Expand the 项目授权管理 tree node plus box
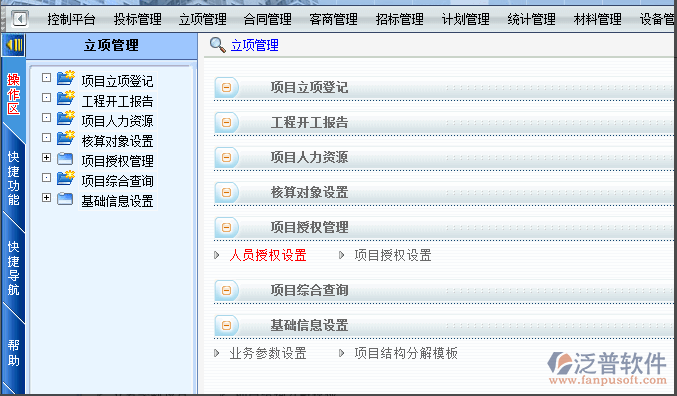The image size is (677, 396). (x=46, y=158)
